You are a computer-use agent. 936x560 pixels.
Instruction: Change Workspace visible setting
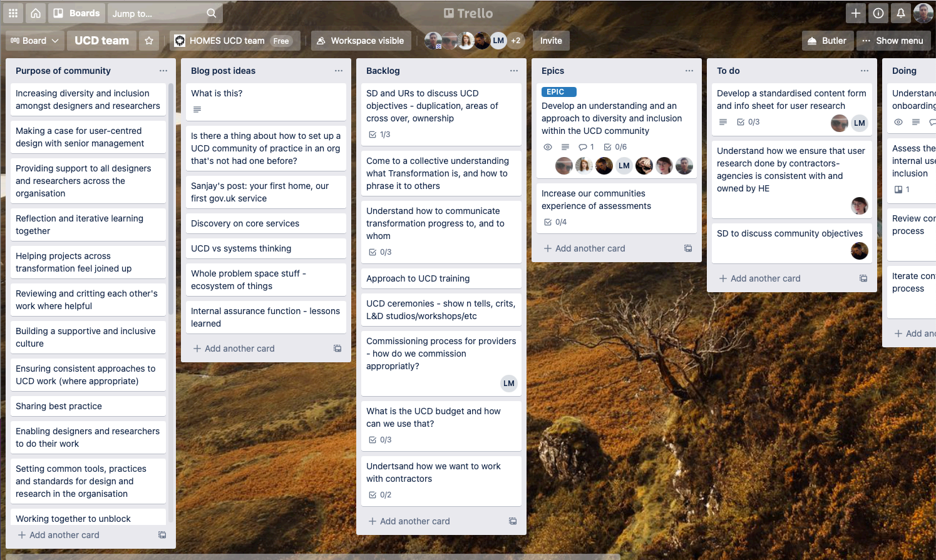coord(361,41)
